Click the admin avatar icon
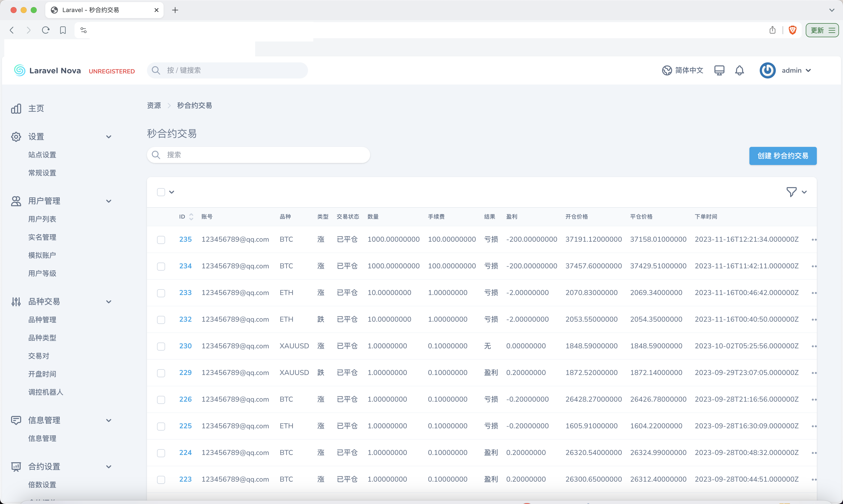843x504 pixels. [x=768, y=70]
